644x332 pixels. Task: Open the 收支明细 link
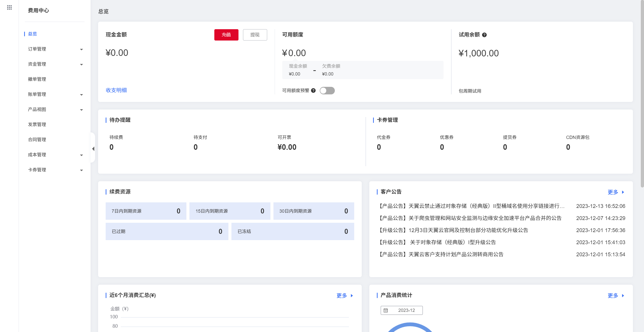tap(116, 90)
